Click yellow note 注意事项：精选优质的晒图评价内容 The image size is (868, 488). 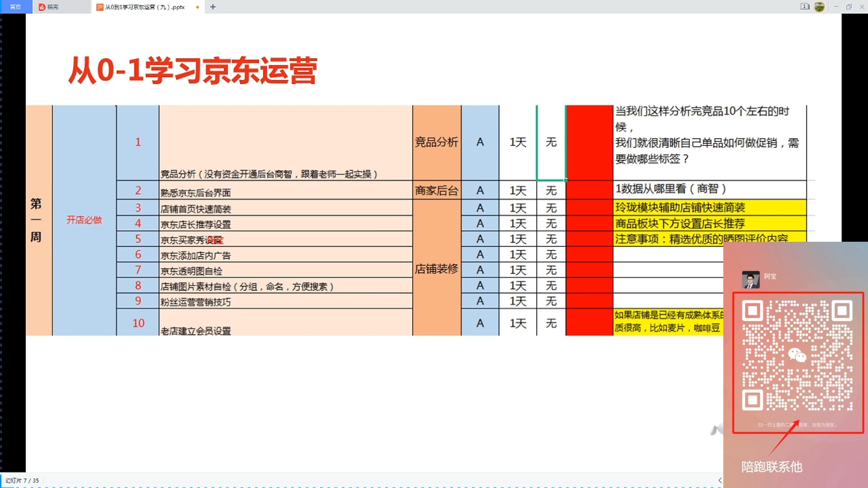pyautogui.click(x=701, y=239)
